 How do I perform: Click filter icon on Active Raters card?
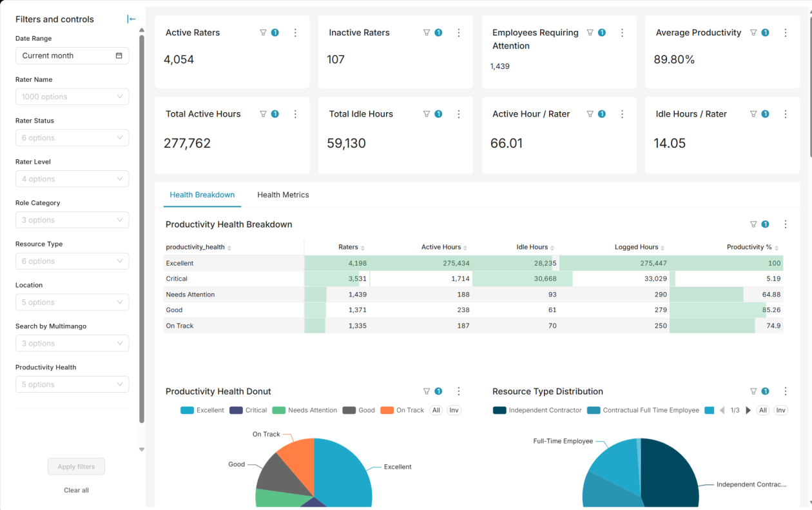coord(263,32)
